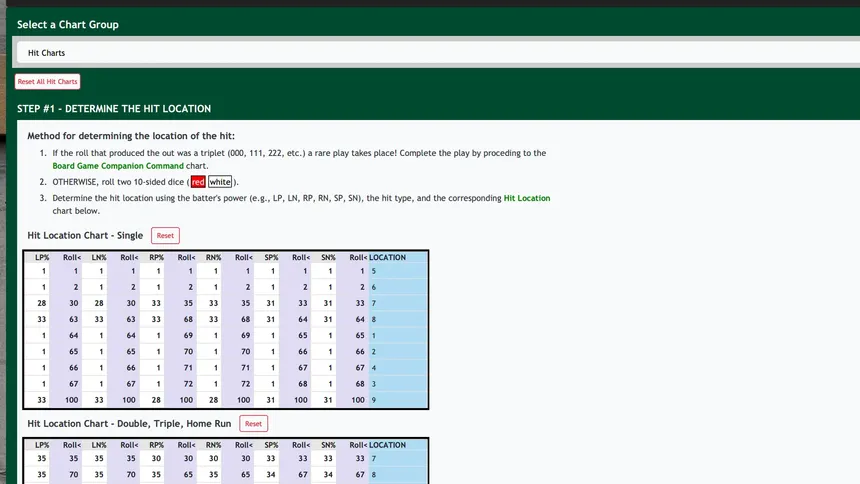Select the LP% header in Single chart

pyautogui.click(x=42, y=257)
